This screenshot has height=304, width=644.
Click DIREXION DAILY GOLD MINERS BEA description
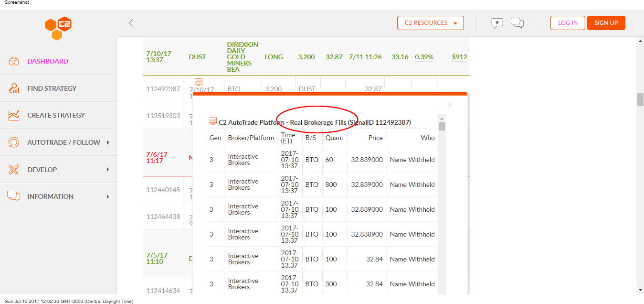tap(243, 57)
